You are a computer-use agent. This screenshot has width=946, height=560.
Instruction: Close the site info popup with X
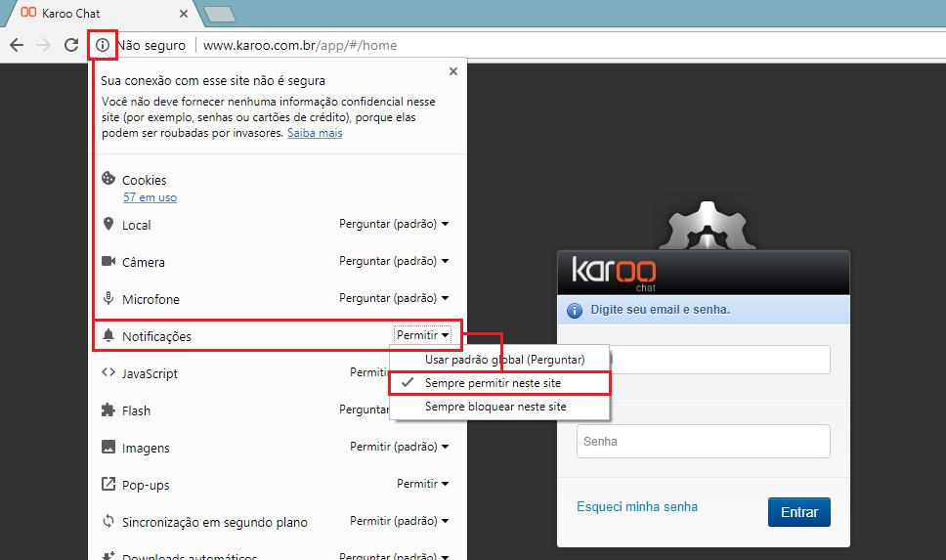[453, 71]
